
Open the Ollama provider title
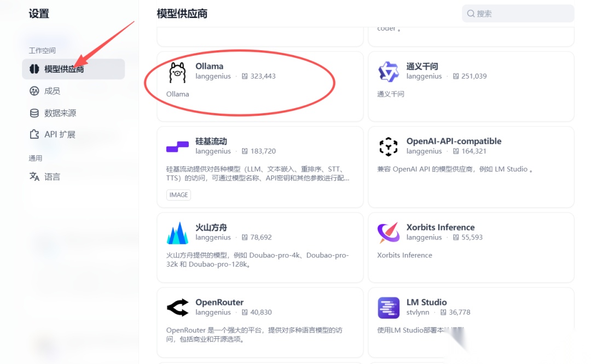[209, 66]
